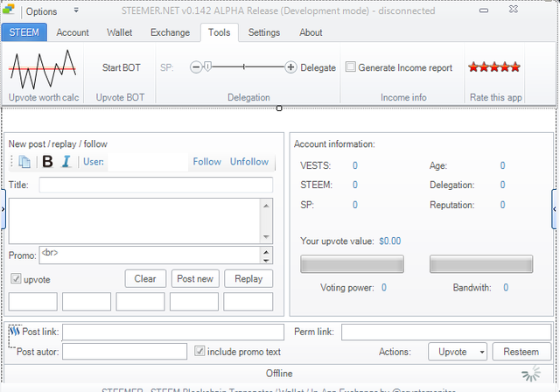The image size is (560, 392).
Task: Click the Offline status text
Action: (279, 374)
